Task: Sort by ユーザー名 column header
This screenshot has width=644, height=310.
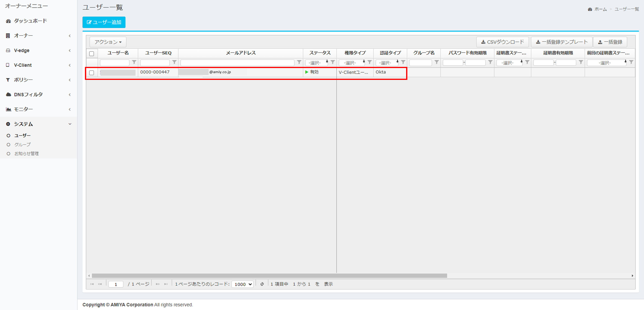Action: click(118, 53)
